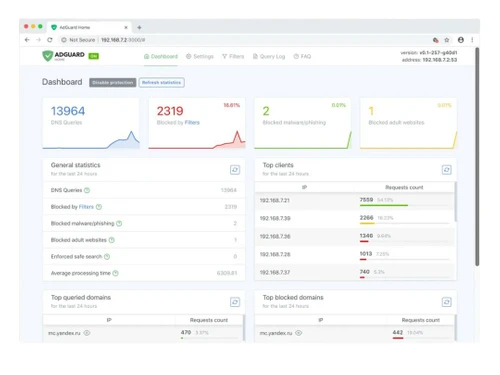Click the Blocked malware/phishing card
This screenshot has width=500, height=375.
click(303, 123)
